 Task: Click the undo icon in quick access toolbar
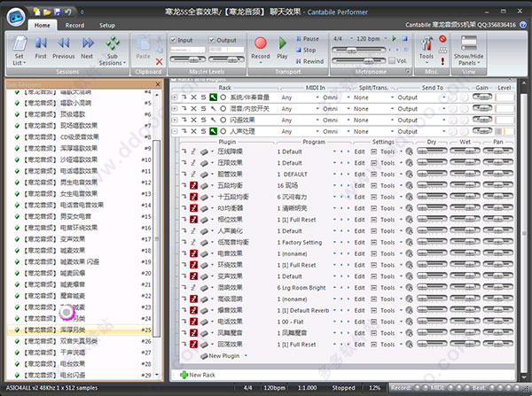click(68, 12)
